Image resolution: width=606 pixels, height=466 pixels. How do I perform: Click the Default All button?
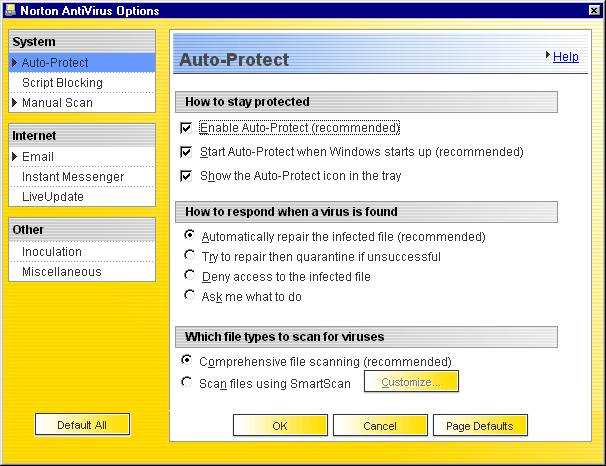pyautogui.click(x=82, y=425)
